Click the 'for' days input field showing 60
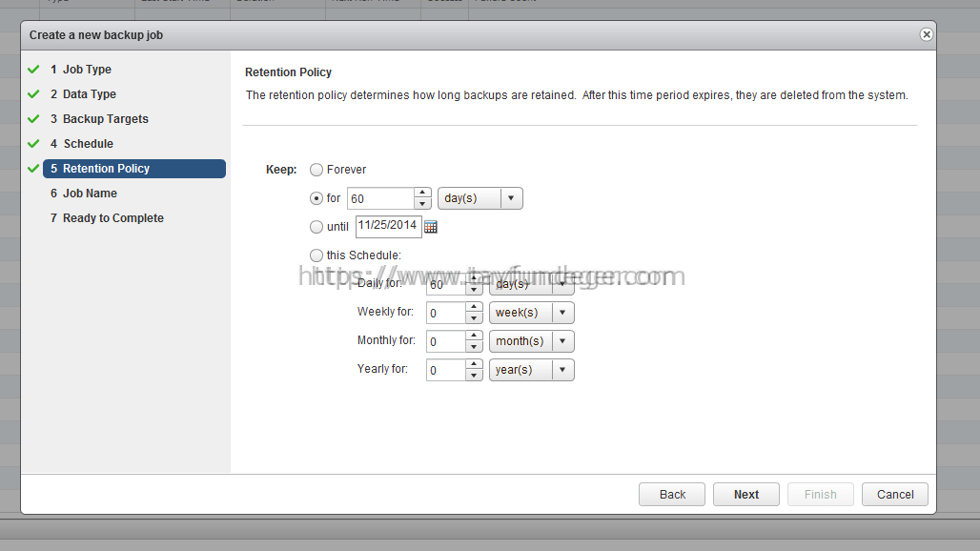The image size is (980, 551). click(380, 198)
